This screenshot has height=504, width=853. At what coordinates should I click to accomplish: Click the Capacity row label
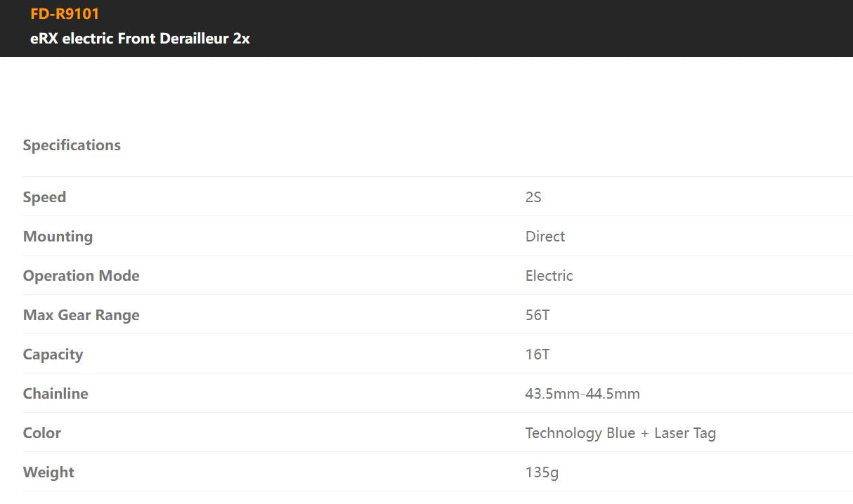coord(53,354)
